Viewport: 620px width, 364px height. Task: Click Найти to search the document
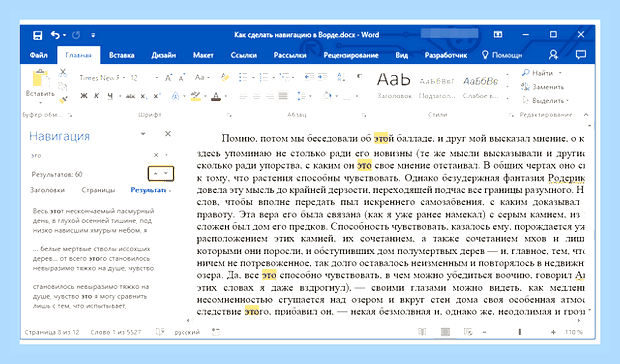coord(538,73)
